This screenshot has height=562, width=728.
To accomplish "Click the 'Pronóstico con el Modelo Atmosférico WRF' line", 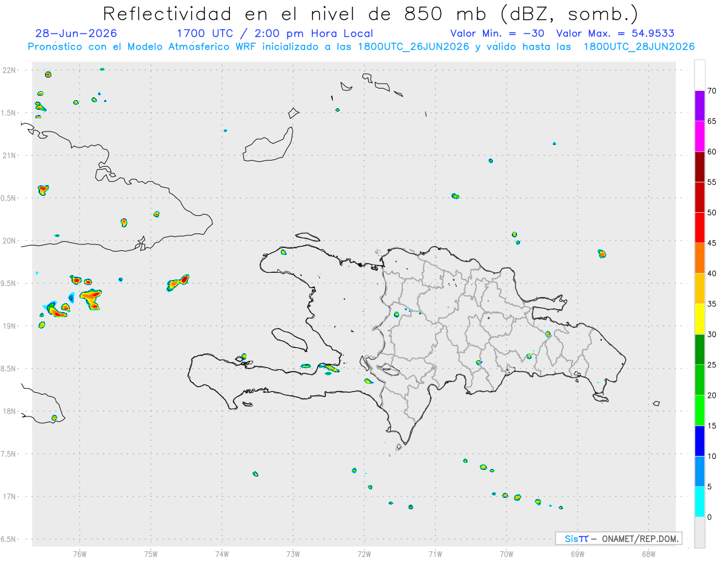I will point(361,47).
